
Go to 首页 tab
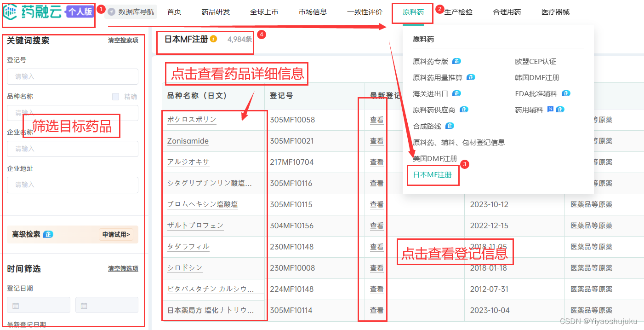174,12
